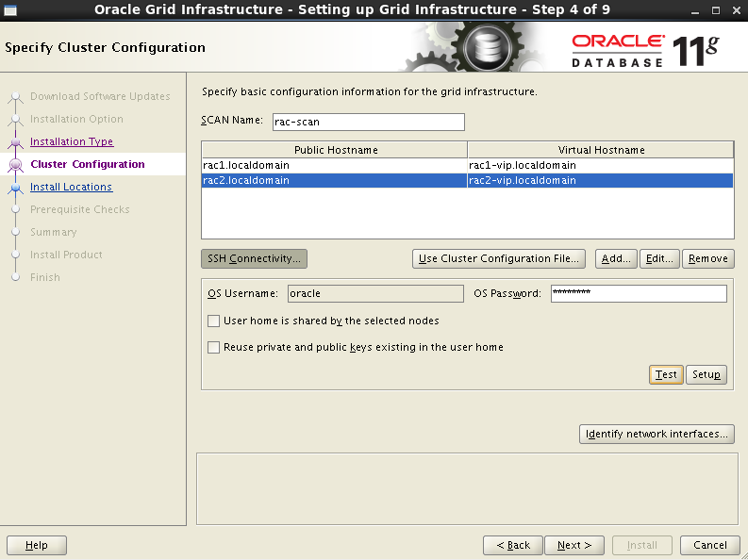748x560 pixels.
Task: Remove the selected node
Action: click(x=708, y=259)
